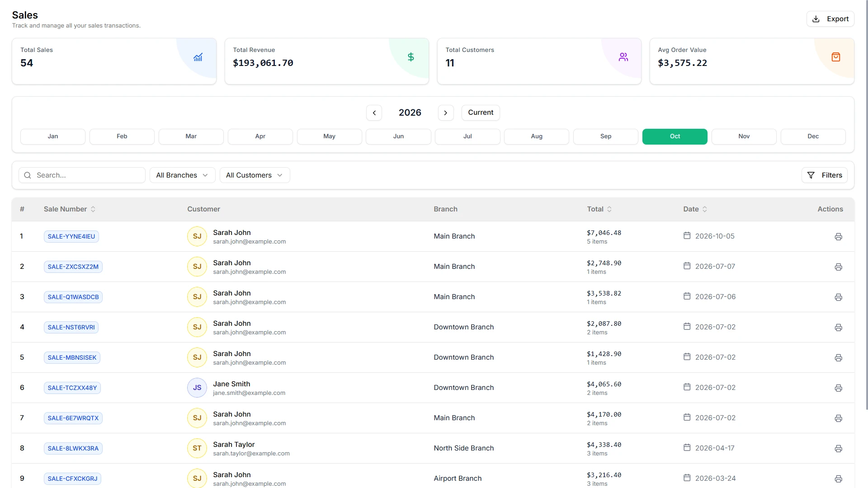Image resolution: width=868 pixels, height=488 pixels.
Task: Open the All Branches dropdown
Action: point(182,175)
